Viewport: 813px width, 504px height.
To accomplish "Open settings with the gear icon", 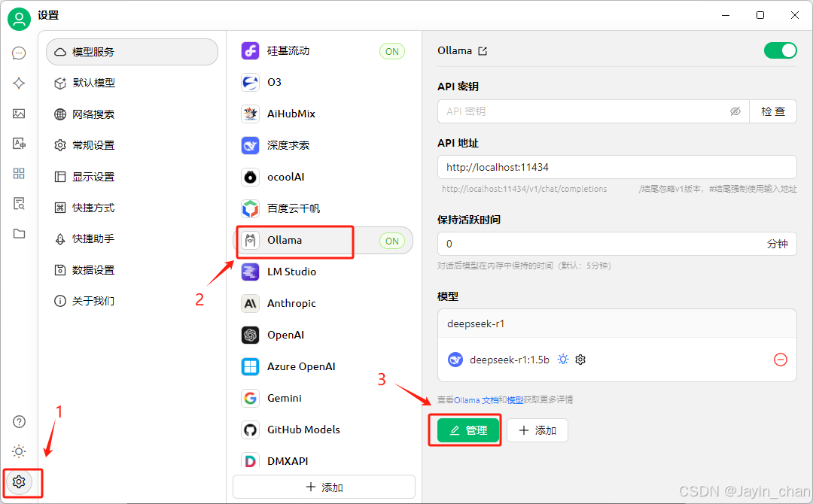I will 19,481.
